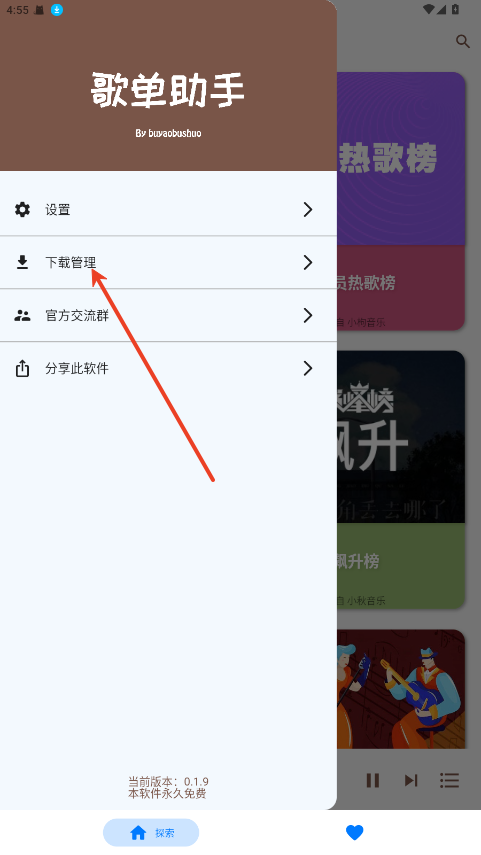Open favorites with the heart icon

click(x=354, y=833)
